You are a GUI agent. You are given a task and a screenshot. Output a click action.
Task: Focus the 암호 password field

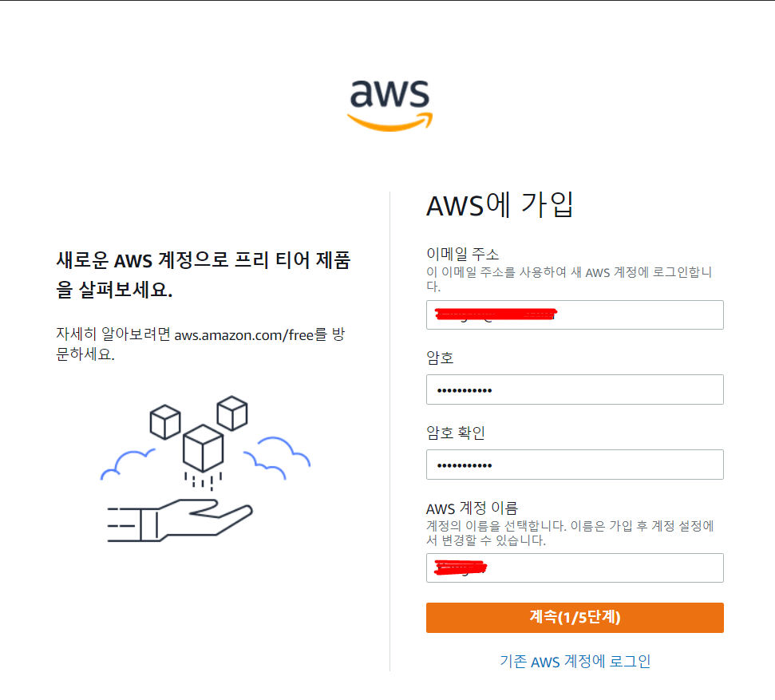[575, 390]
